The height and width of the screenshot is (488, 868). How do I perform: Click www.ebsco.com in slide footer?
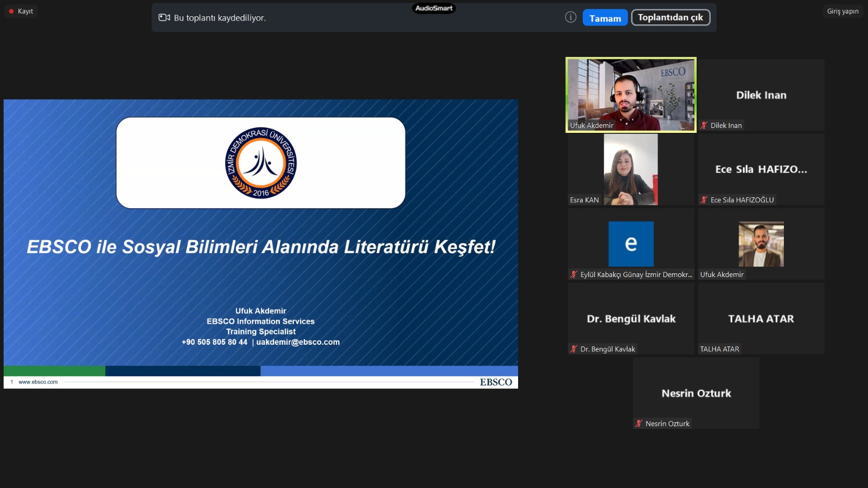pos(38,382)
